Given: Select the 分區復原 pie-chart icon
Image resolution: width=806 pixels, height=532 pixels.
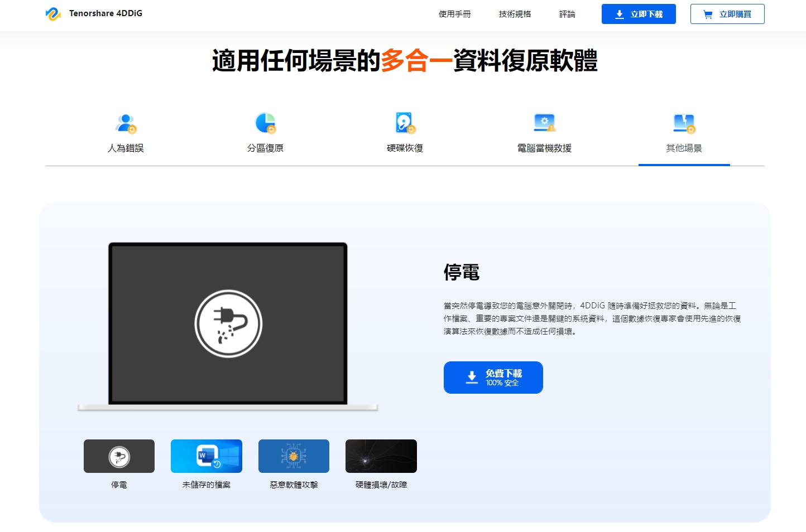Looking at the screenshot, I should 265,123.
